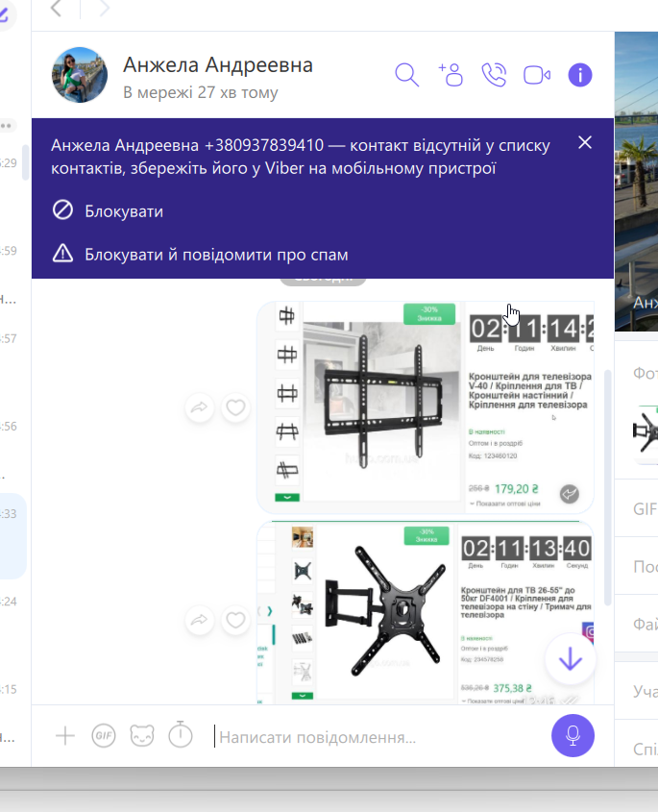Set disappearing message timer
This screenshot has width=658, height=812.
[x=181, y=734]
